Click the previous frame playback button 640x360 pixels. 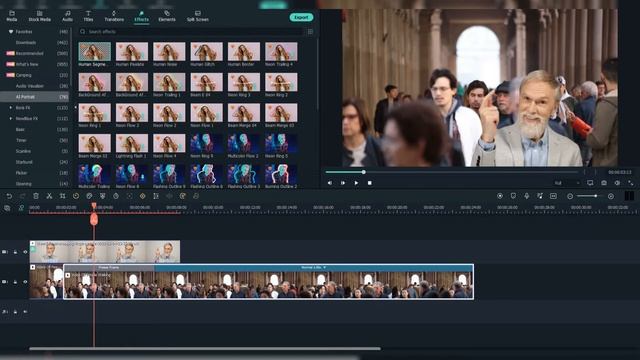tap(330, 183)
